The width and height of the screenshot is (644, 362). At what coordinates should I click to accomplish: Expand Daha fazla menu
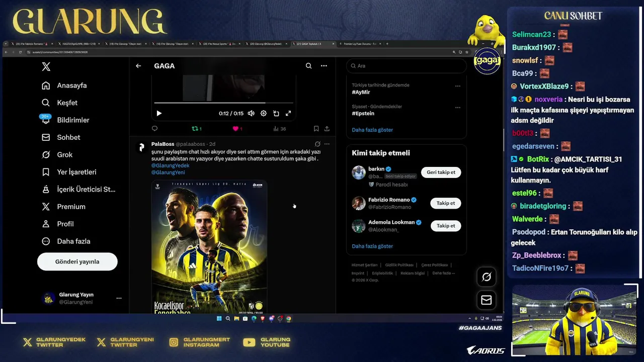click(66, 241)
